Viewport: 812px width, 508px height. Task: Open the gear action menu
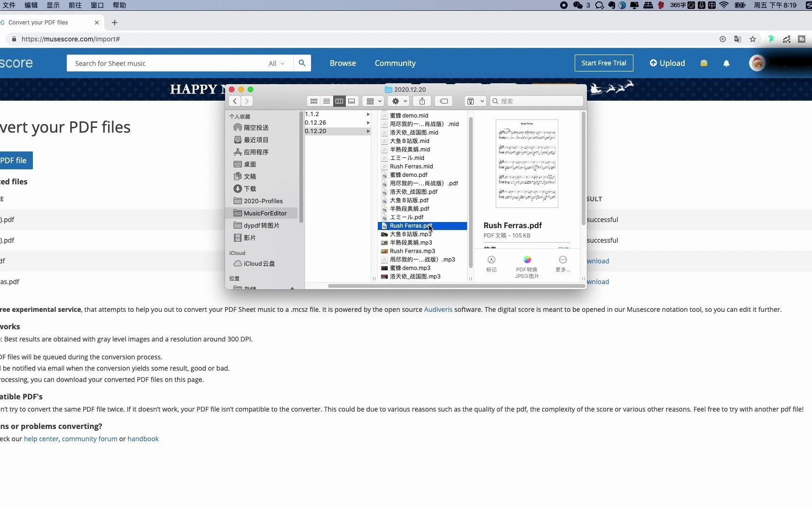pos(399,101)
